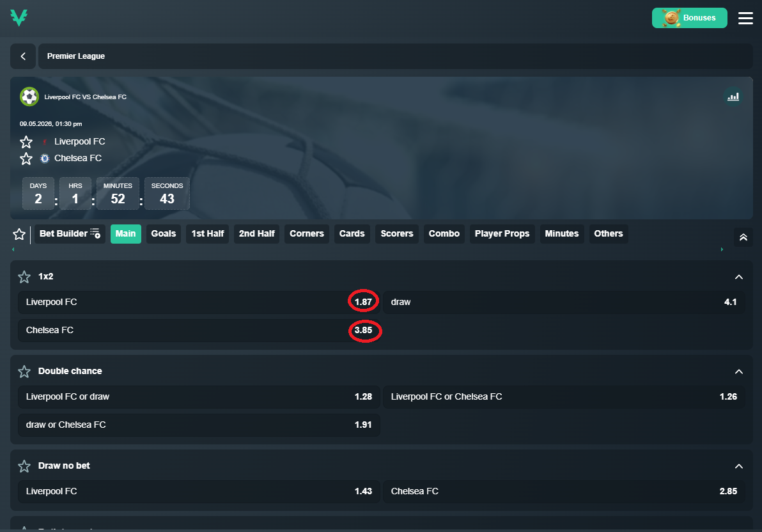The image size is (762, 532).
Task: Click the Liverpool FC club crest
Action: click(45, 141)
